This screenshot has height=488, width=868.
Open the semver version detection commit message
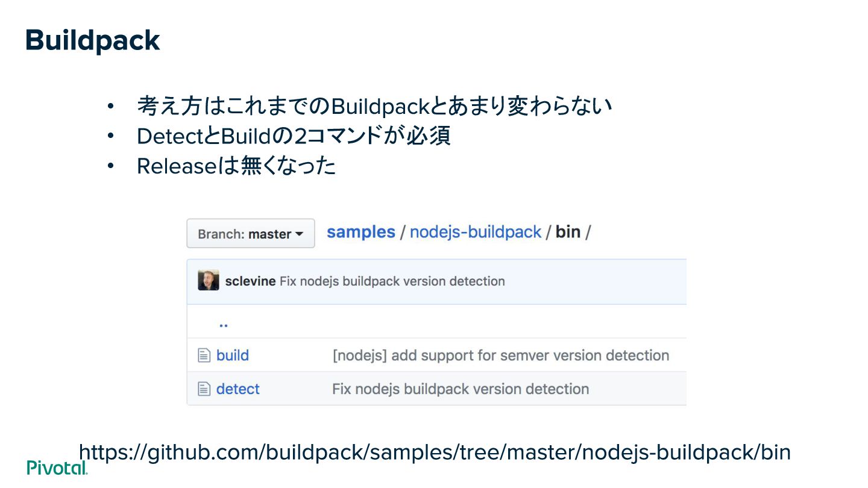pos(501,355)
